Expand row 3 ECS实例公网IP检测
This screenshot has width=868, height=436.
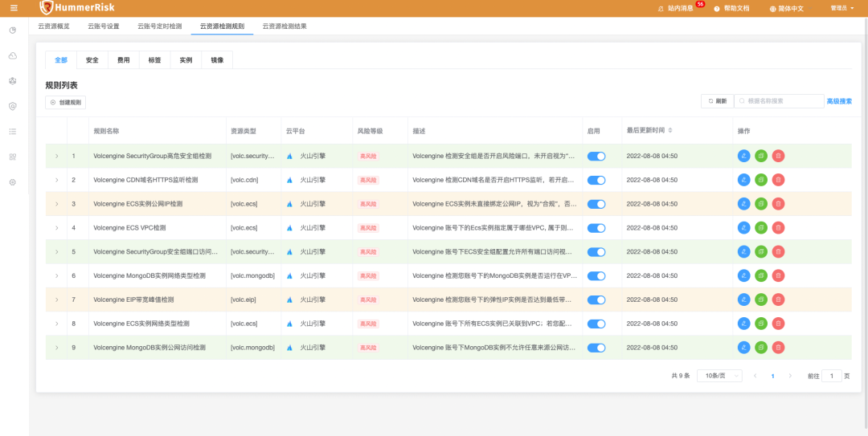tap(56, 204)
